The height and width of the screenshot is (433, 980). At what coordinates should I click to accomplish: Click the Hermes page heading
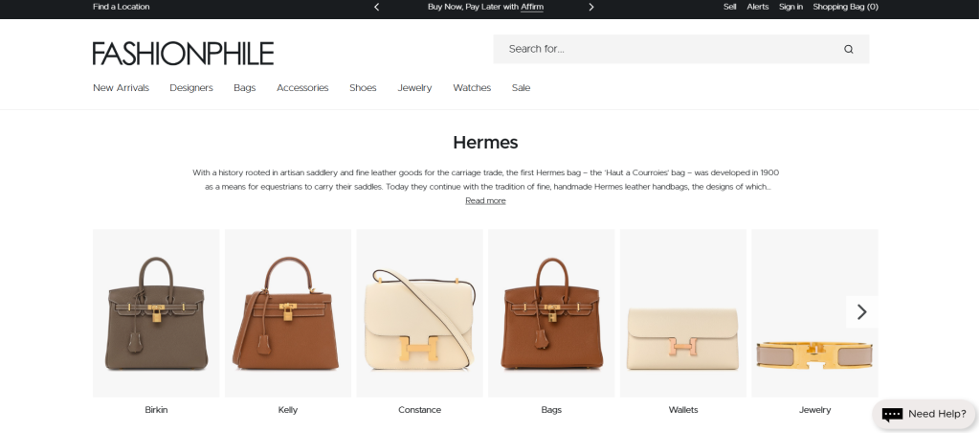click(x=485, y=143)
